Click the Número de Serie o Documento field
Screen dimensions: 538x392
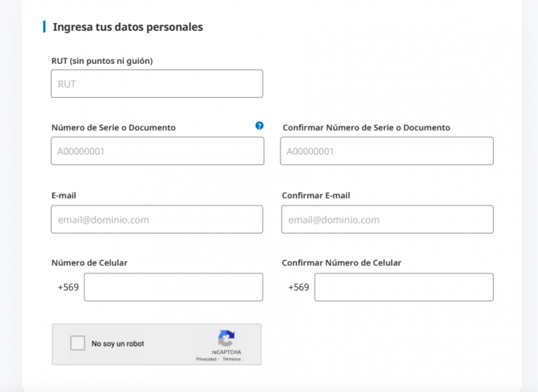[158, 151]
